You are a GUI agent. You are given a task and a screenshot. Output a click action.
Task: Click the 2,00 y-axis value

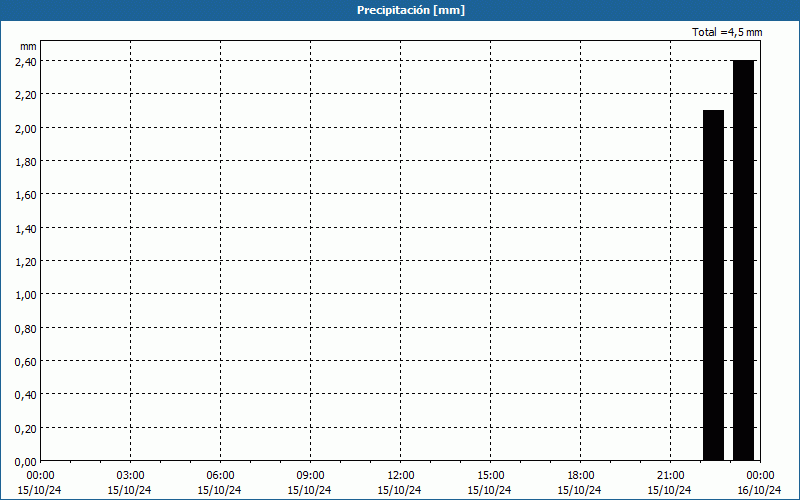(26, 129)
